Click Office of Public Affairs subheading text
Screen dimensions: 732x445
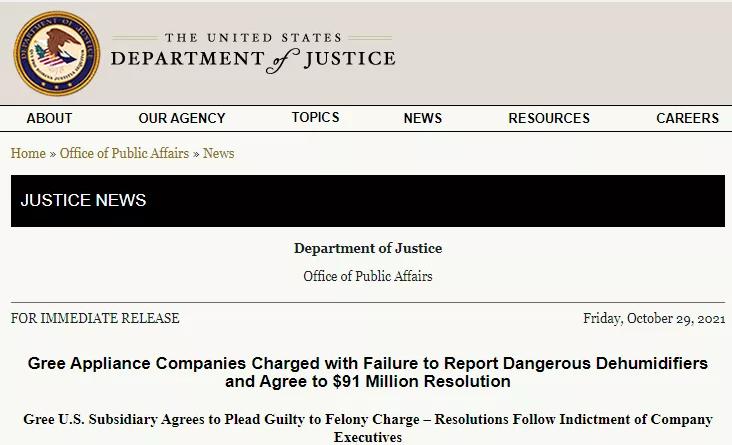click(368, 276)
